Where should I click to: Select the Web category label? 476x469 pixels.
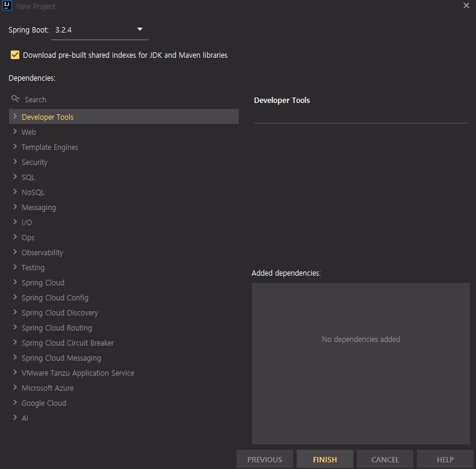29,132
